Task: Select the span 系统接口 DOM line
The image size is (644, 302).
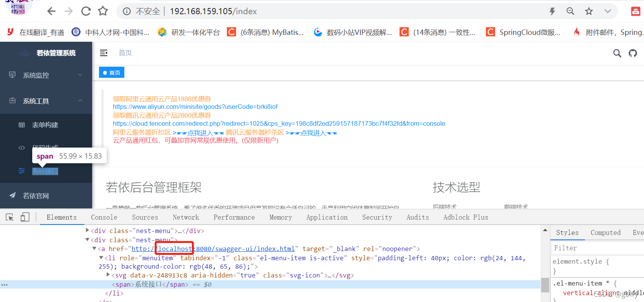Action: pyautogui.click(x=270, y=284)
